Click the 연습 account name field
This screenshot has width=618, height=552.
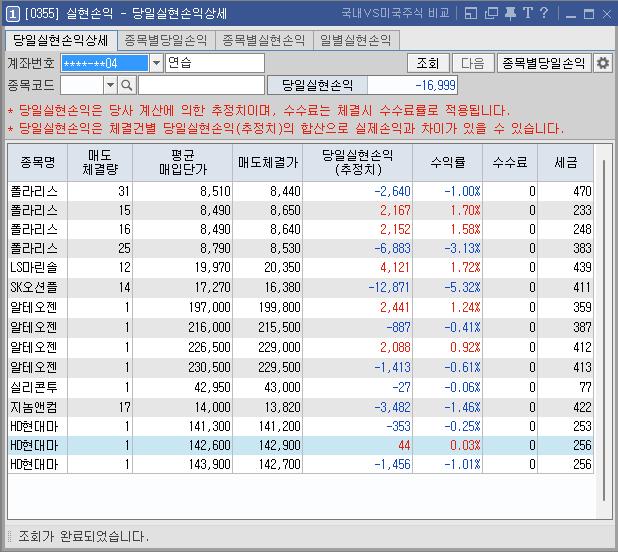click(x=215, y=63)
